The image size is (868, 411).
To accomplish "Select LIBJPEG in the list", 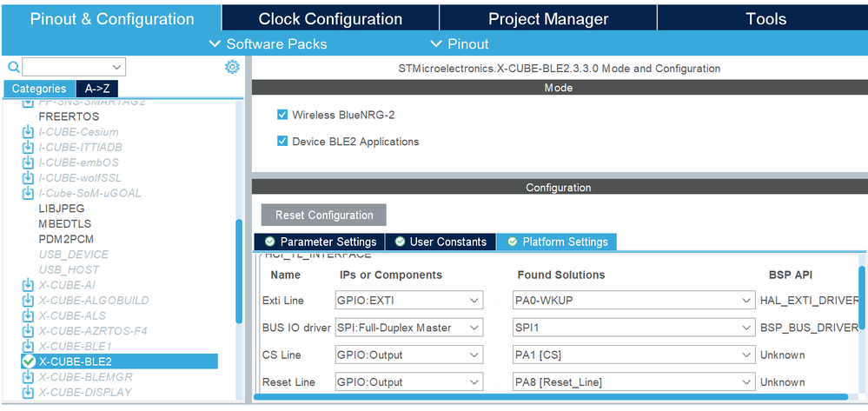I will (62, 209).
